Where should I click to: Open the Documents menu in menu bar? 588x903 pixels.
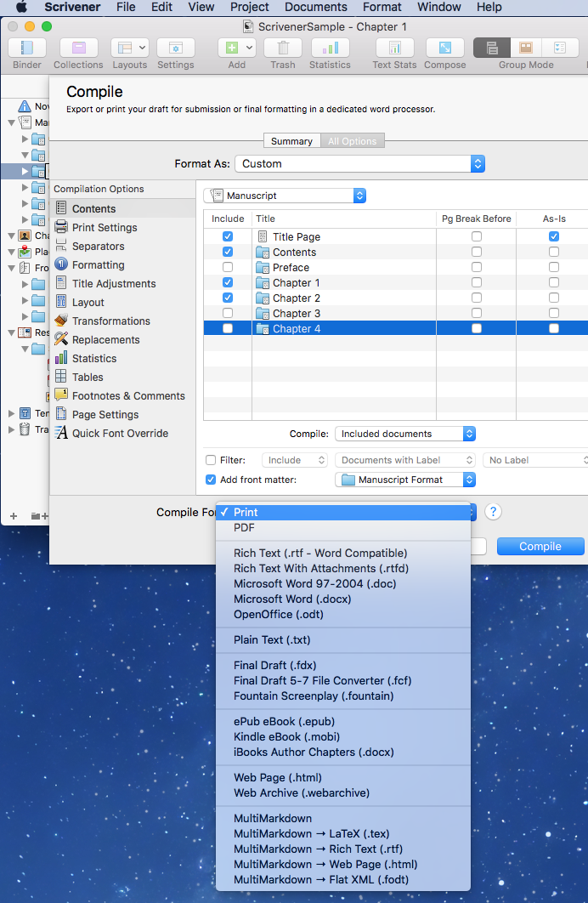click(x=316, y=7)
